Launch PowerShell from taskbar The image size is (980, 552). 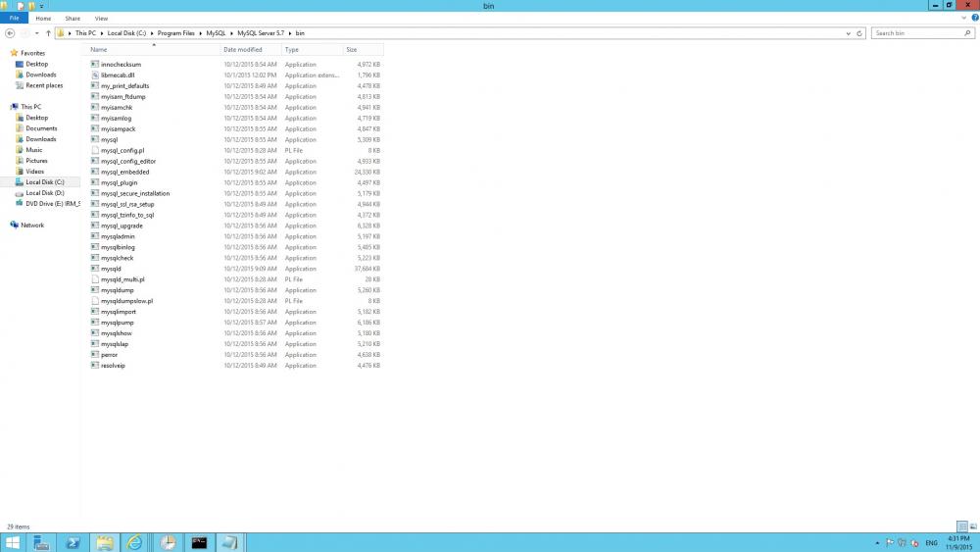(x=73, y=542)
